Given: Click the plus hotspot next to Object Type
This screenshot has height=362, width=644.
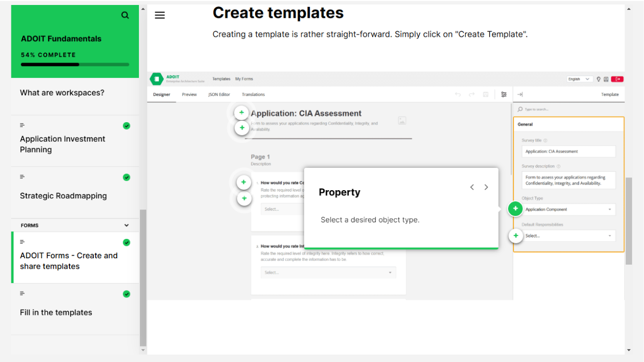Looking at the screenshot, I should 515,209.
